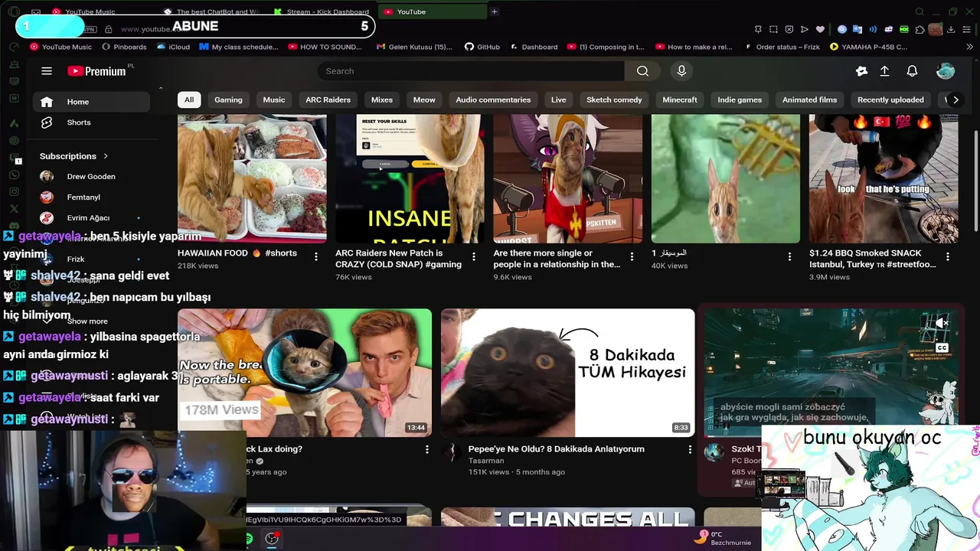This screenshot has width=980, height=551.
Task: Open iCloud bookmark
Action: click(173, 47)
